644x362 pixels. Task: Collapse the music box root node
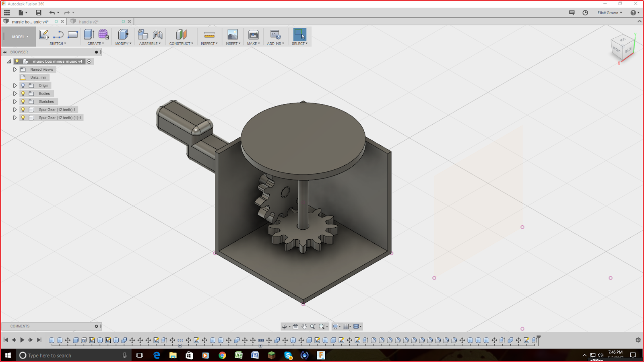click(x=9, y=62)
